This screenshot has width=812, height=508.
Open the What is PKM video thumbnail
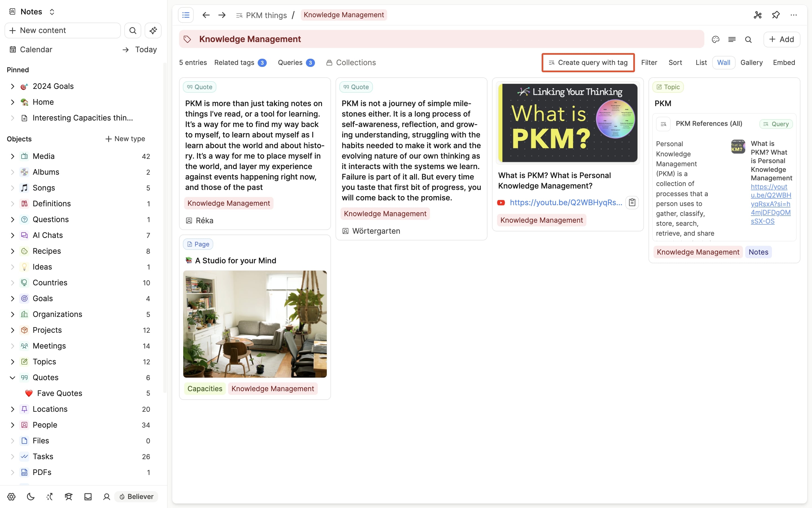point(568,123)
